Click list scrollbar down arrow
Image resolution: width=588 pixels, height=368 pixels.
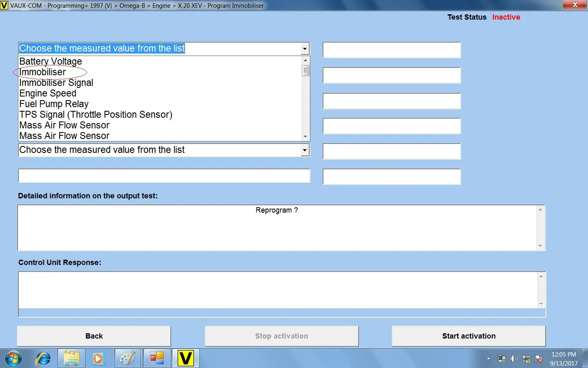click(305, 137)
